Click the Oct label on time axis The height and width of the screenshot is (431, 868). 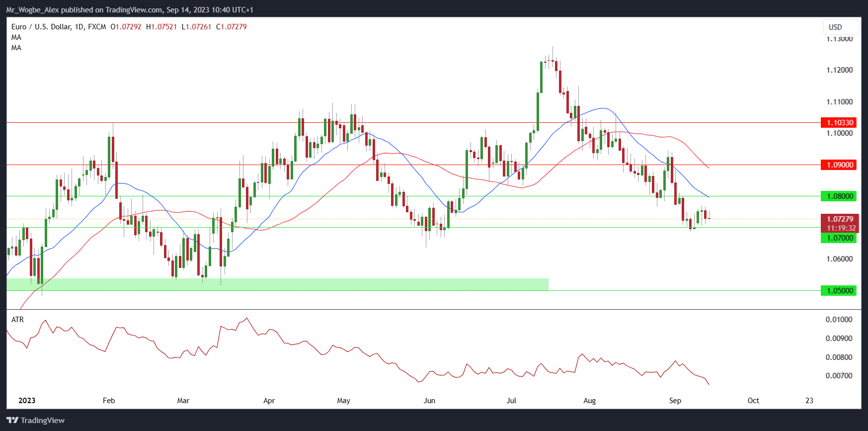[x=753, y=401]
